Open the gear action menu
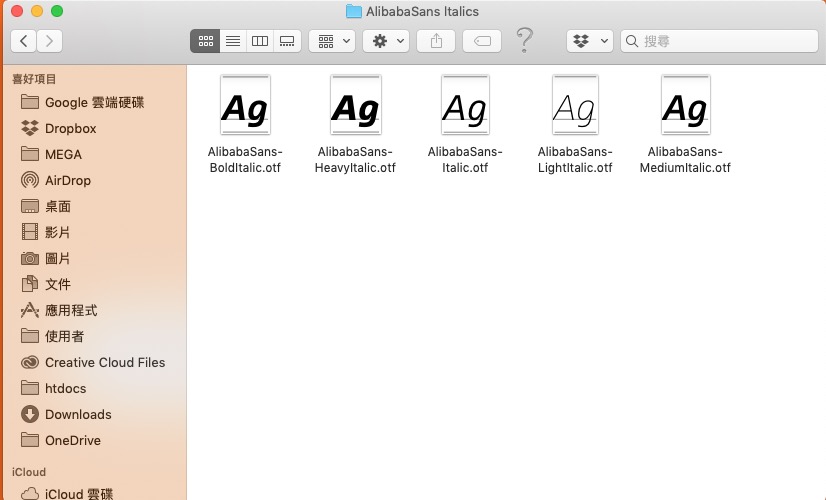Viewport: 826px width, 500px height. pos(386,41)
